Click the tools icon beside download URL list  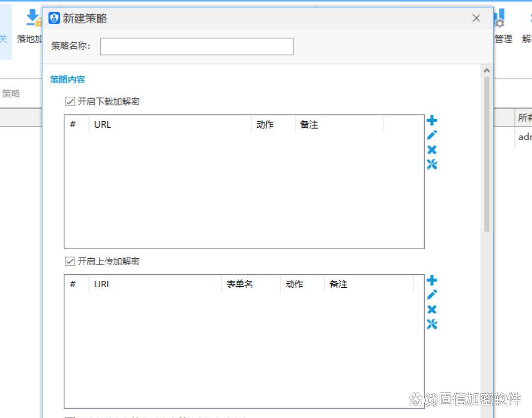(x=432, y=165)
